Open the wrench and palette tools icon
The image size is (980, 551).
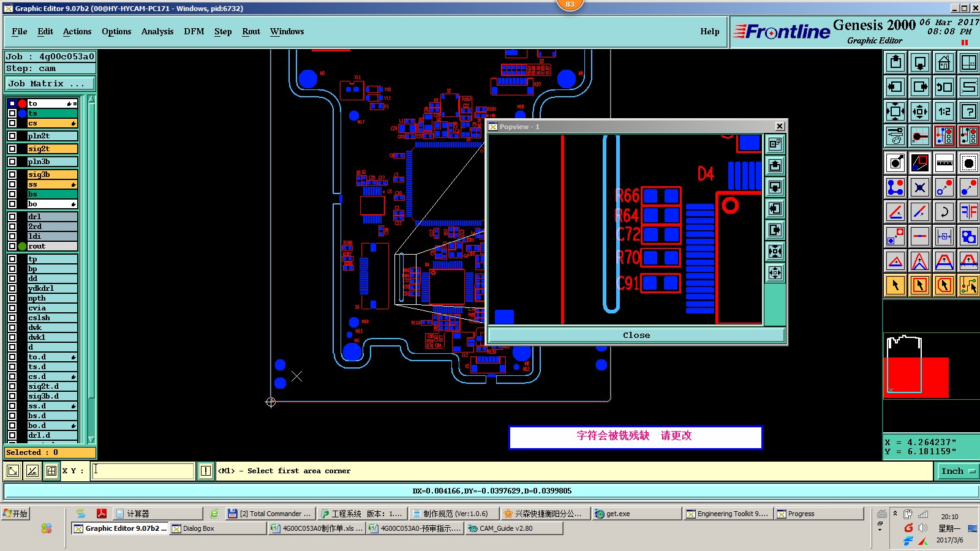(x=895, y=136)
